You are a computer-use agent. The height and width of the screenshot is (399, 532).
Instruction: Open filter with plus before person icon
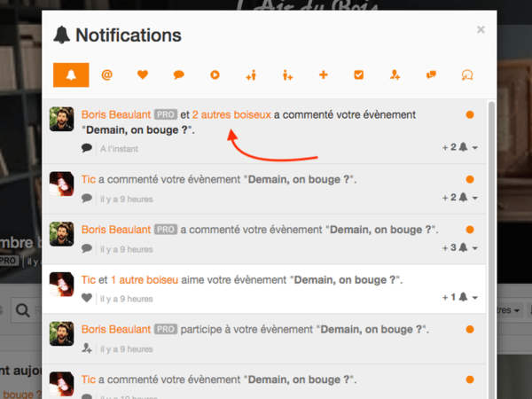[x=251, y=75]
